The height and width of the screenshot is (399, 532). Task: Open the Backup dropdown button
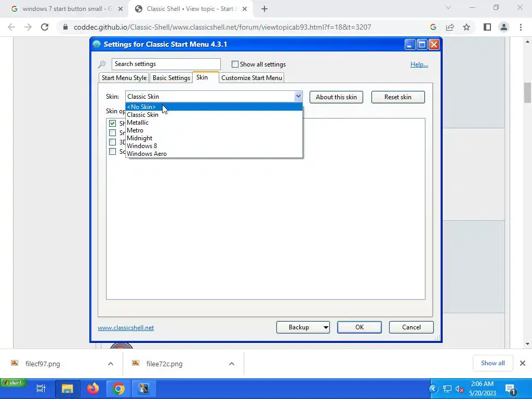pyautogui.click(x=303, y=327)
